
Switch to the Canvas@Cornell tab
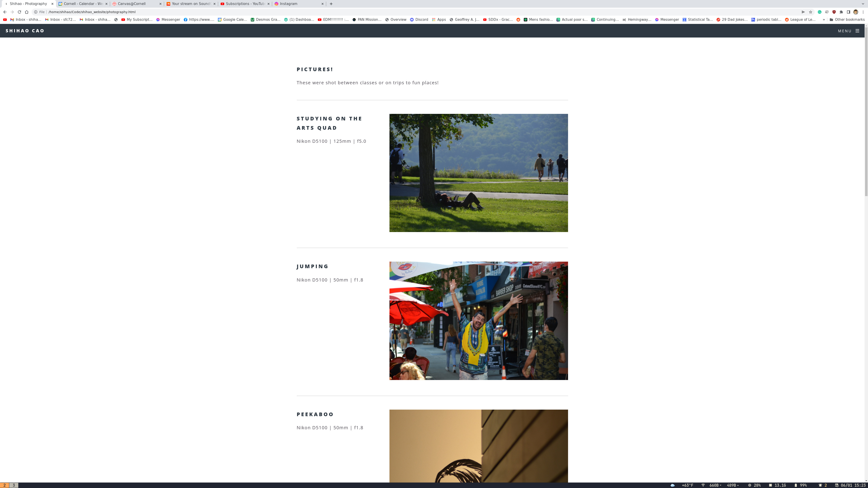pyautogui.click(x=137, y=4)
